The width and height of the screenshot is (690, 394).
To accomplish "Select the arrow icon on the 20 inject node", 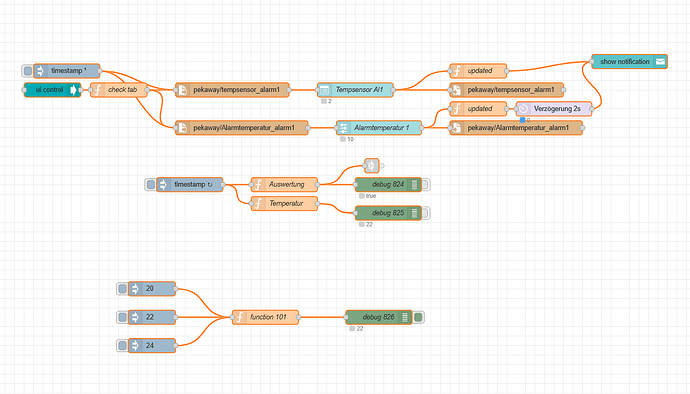I will [x=135, y=289].
